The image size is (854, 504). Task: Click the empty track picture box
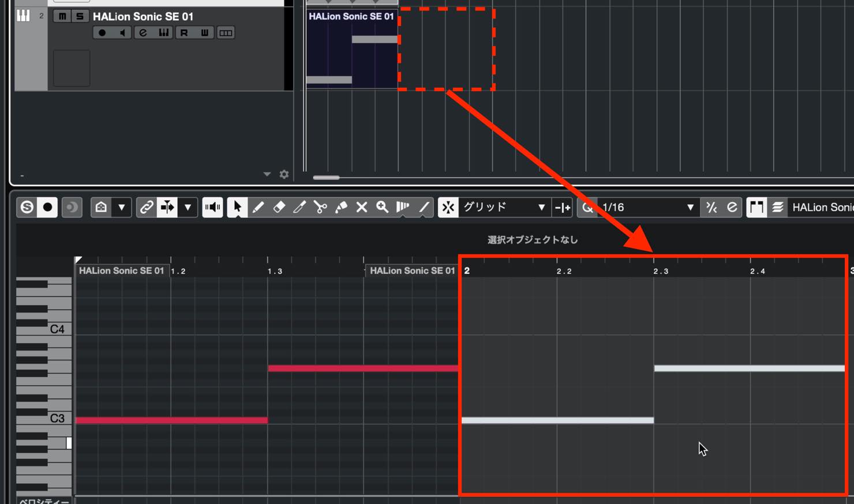[x=72, y=68]
